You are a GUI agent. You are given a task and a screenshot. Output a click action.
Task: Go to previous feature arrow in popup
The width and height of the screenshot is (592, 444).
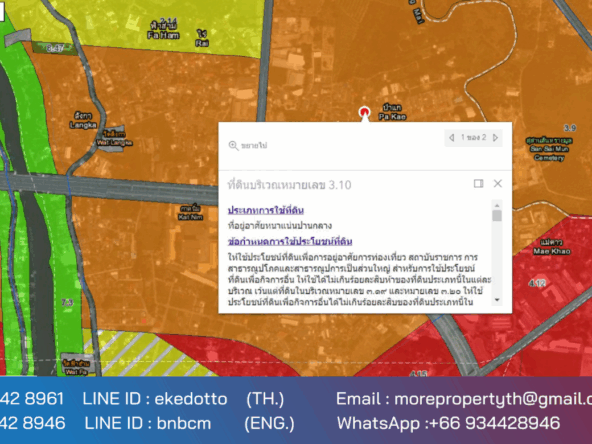point(452,138)
